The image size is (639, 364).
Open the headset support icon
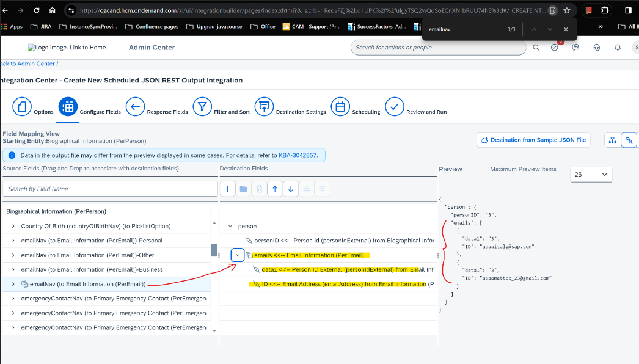coord(597,47)
